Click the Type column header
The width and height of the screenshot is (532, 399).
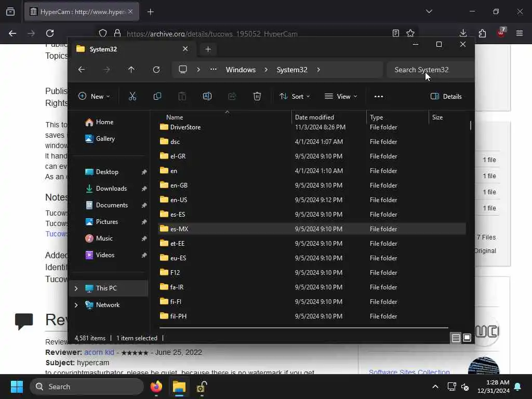(x=376, y=117)
